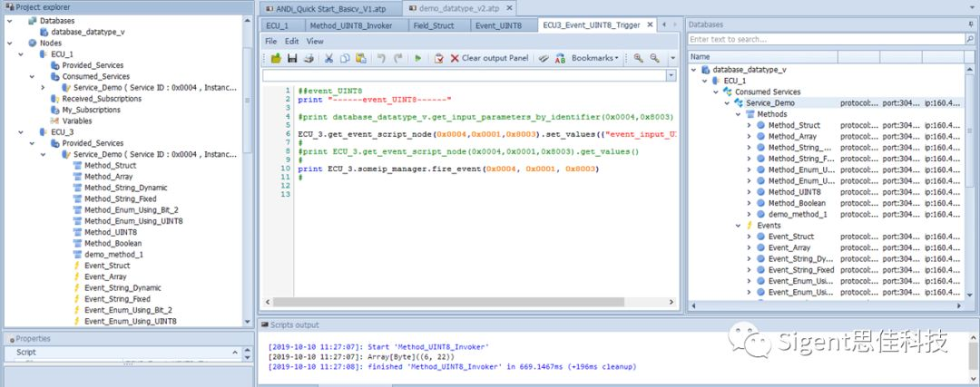The image size is (980, 387).
Task: Click the undo arrow icon
Action: coord(381,58)
